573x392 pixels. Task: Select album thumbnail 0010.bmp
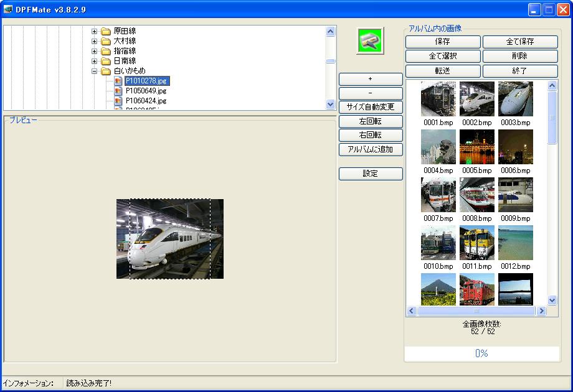click(438, 243)
